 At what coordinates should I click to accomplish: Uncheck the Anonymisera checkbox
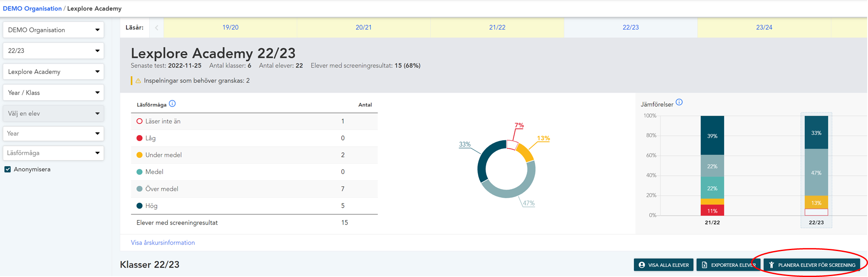(x=7, y=169)
